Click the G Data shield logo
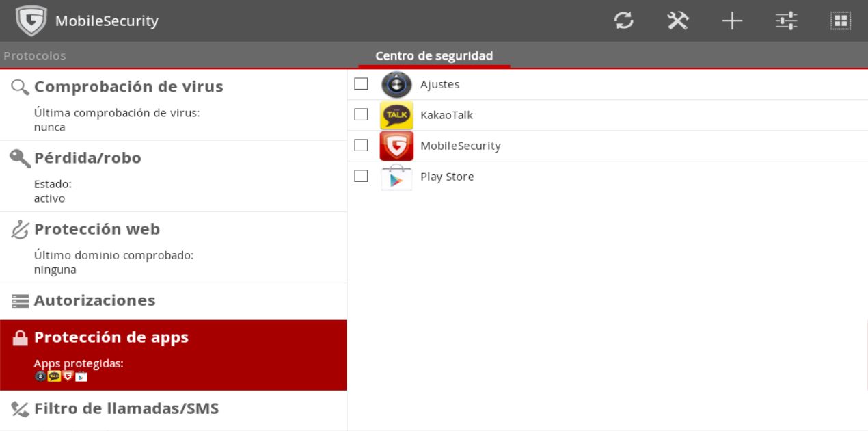Screen dimensions: 868x431 click(x=31, y=21)
